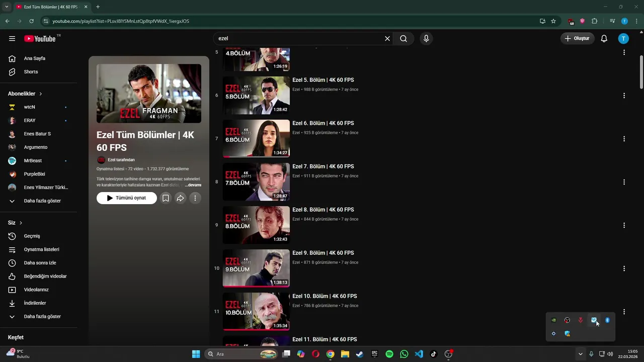Open Chrome media controls icon
Screen dimensions: 644x362
[x=612, y=21]
